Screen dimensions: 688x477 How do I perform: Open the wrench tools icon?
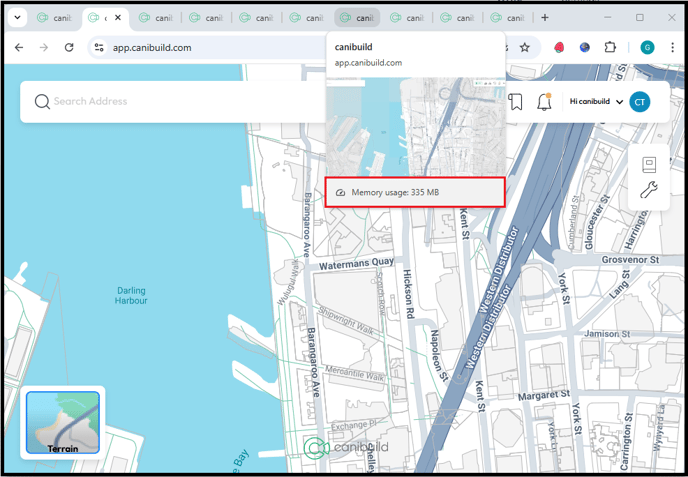[649, 190]
